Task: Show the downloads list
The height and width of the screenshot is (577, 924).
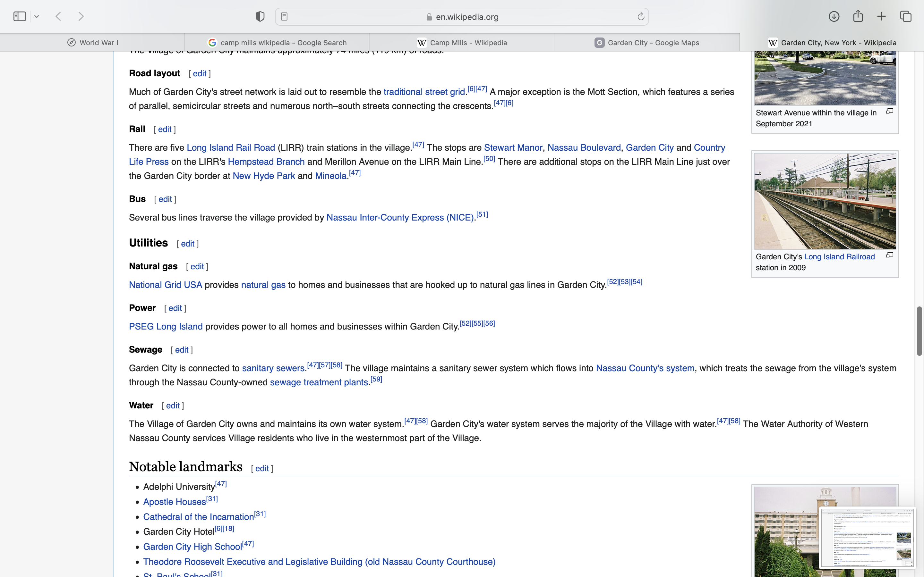Action: tap(834, 16)
